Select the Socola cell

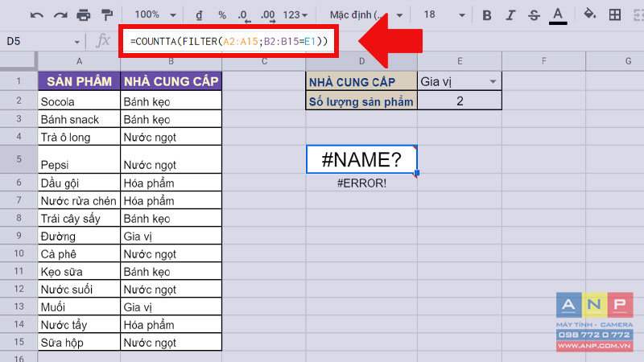point(79,101)
